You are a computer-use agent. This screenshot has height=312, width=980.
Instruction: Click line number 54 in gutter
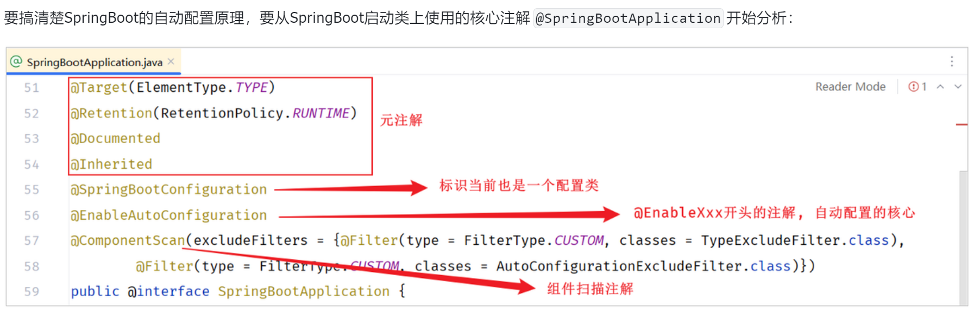[32, 164]
